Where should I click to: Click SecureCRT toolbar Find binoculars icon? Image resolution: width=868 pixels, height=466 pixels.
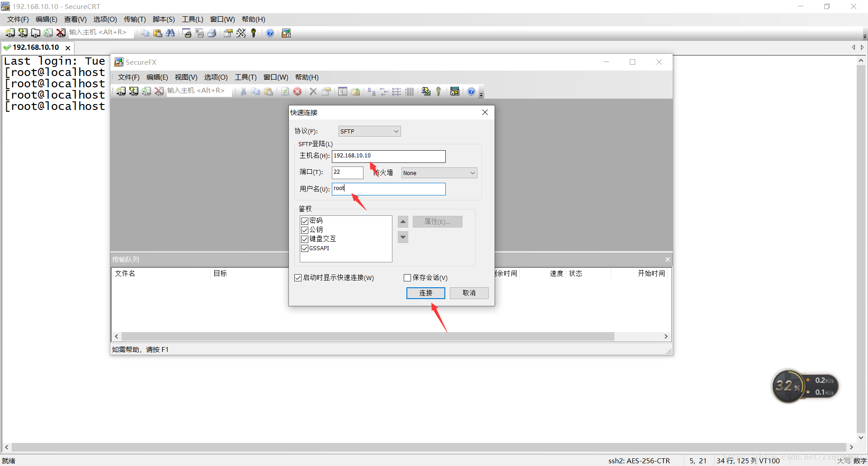[170, 33]
